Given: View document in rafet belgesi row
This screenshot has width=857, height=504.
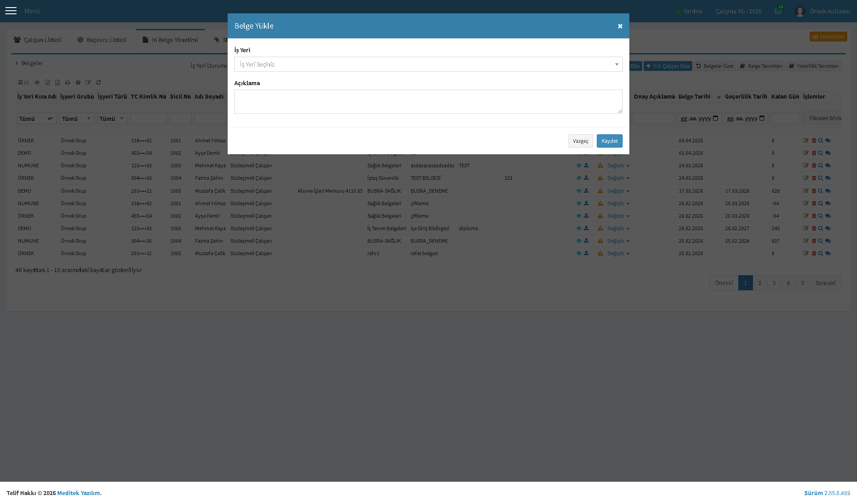Looking at the screenshot, I should [x=578, y=253].
